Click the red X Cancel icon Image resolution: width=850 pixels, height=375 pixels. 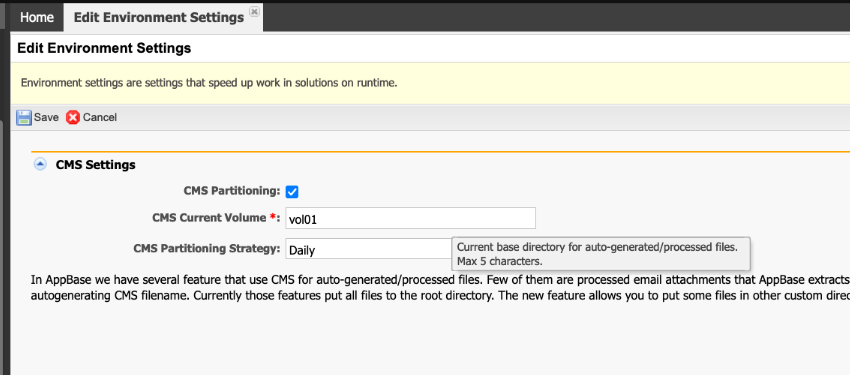[x=73, y=118]
